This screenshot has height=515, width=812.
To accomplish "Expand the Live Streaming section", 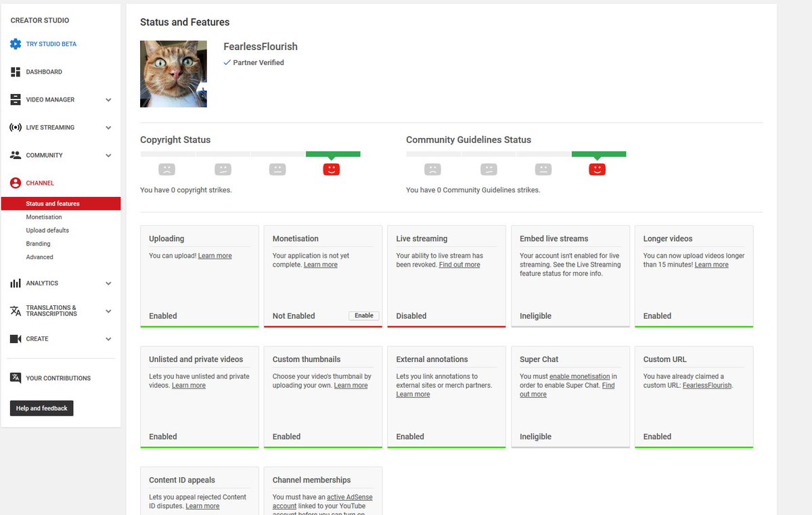I will tap(108, 128).
